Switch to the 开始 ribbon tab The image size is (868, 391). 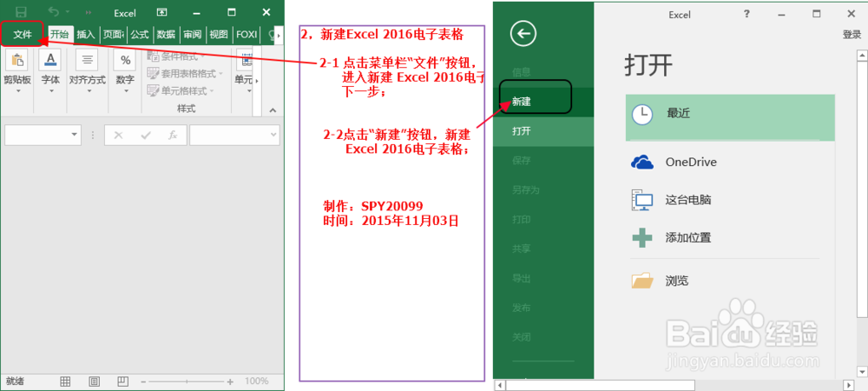click(60, 35)
